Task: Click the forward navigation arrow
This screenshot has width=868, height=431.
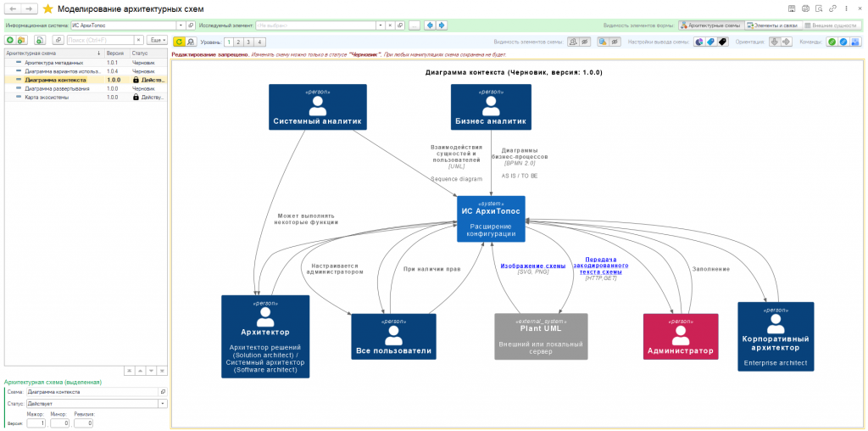Action: pyautogui.click(x=30, y=8)
